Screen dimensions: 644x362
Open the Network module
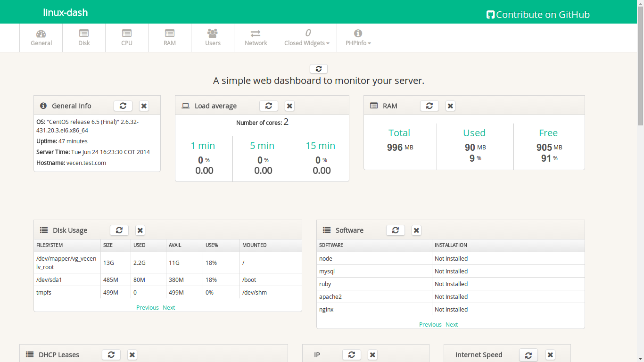[255, 37]
